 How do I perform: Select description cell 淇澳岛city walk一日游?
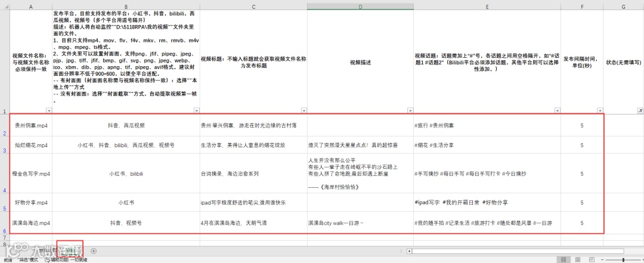[x=360, y=222]
